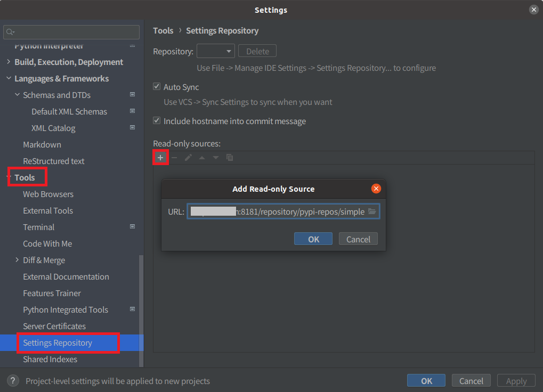Open Shared Indexes settings
Image resolution: width=543 pixels, height=392 pixels.
[50, 359]
